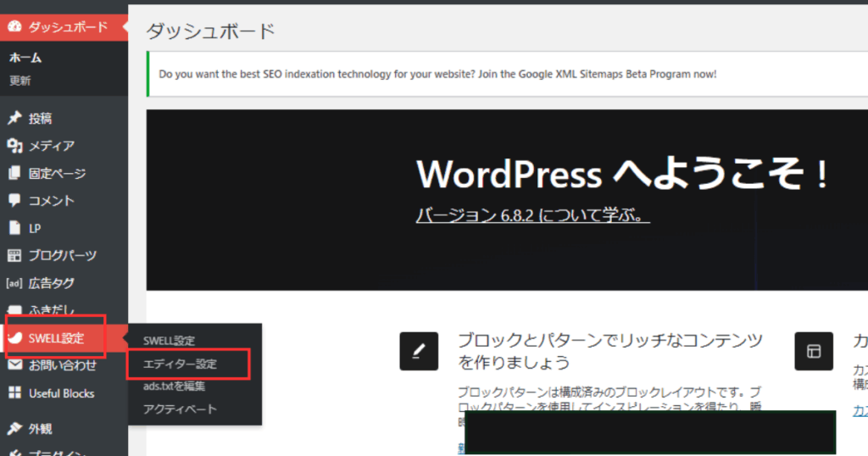Click the document icon beside LP

pyautogui.click(x=14, y=228)
